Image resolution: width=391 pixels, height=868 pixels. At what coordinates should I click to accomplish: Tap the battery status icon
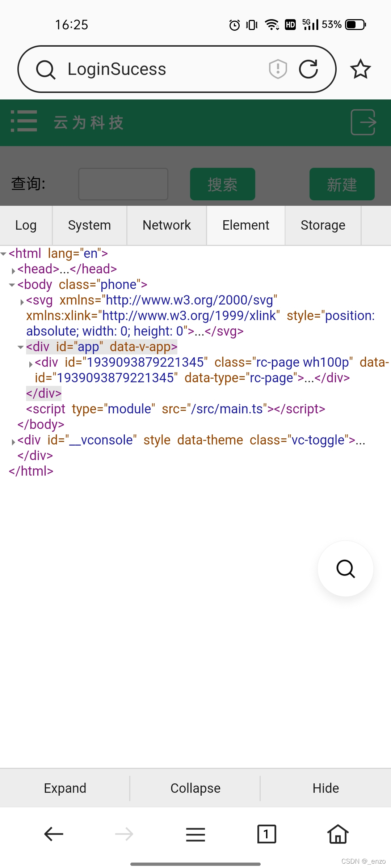click(356, 25)
